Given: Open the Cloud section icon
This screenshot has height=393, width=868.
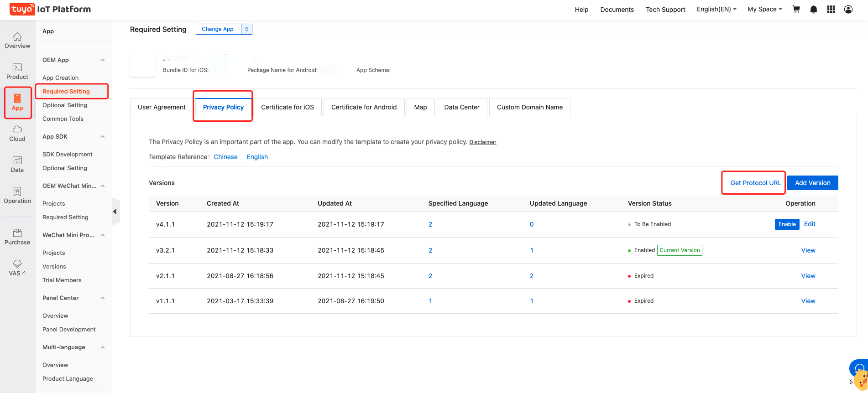Looking at the screenshot, I should pos(17,134).
